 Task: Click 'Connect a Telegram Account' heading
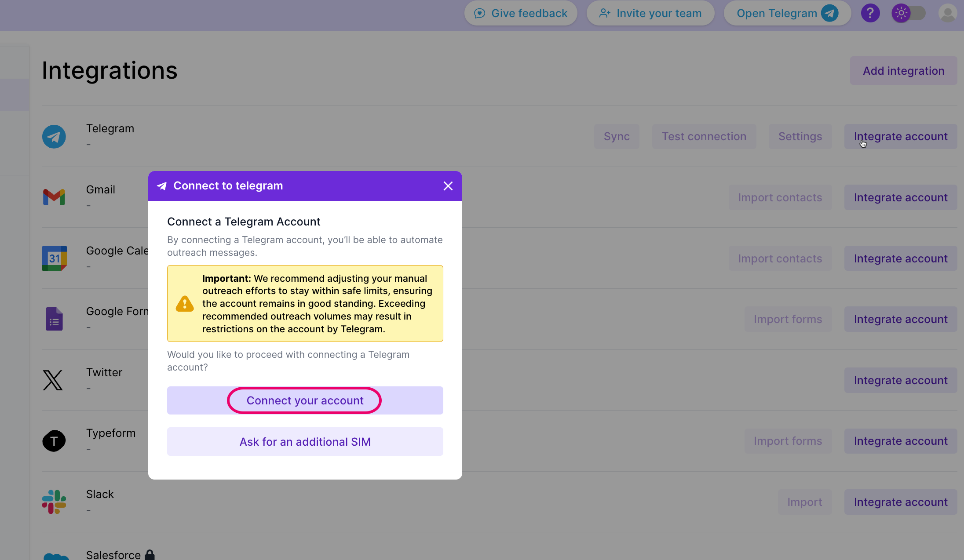point(244,222)
